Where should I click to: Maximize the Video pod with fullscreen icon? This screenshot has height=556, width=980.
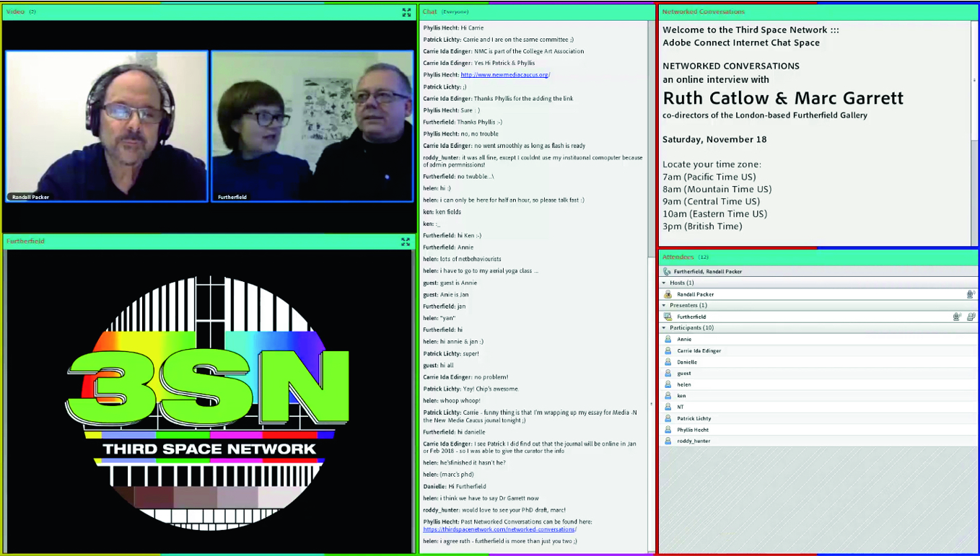click(x=406, y=12)
